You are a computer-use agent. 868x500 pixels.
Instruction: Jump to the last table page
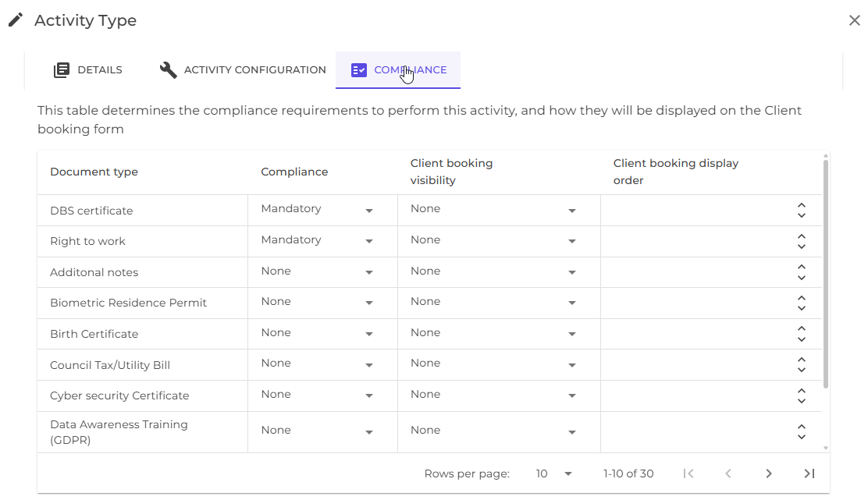pyautogui.click(x=809, y=473)
